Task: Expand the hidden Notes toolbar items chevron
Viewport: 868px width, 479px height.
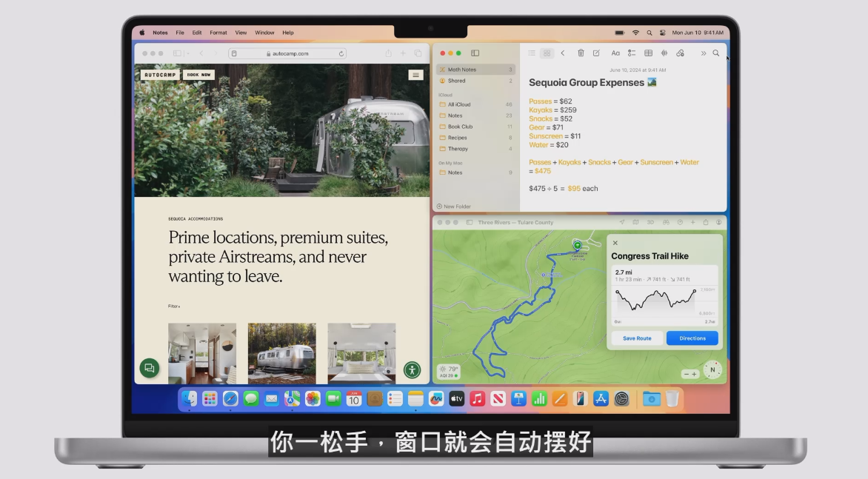Action: pyautogui.click(x=703, y=53)
